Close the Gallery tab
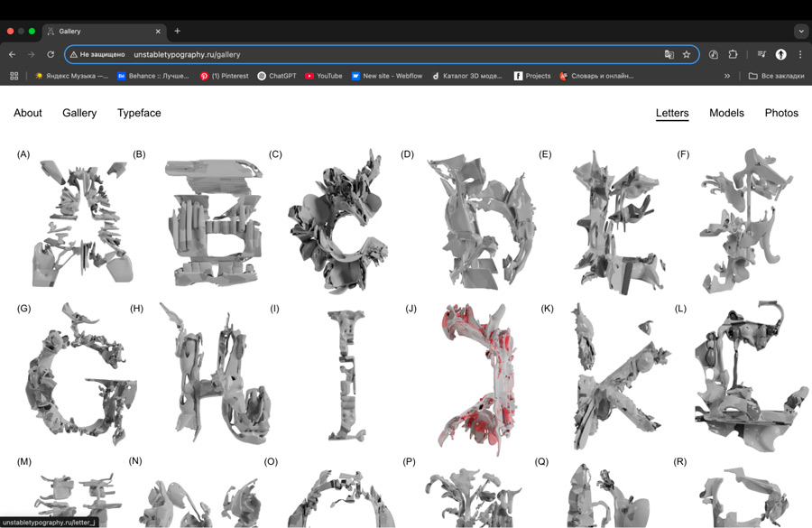 pos(158,31)
